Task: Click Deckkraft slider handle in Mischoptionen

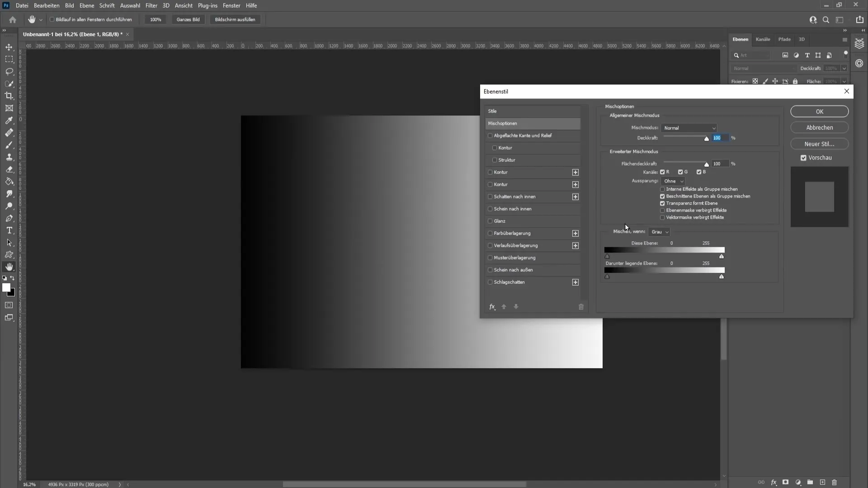Action: [x=707, y=139]
